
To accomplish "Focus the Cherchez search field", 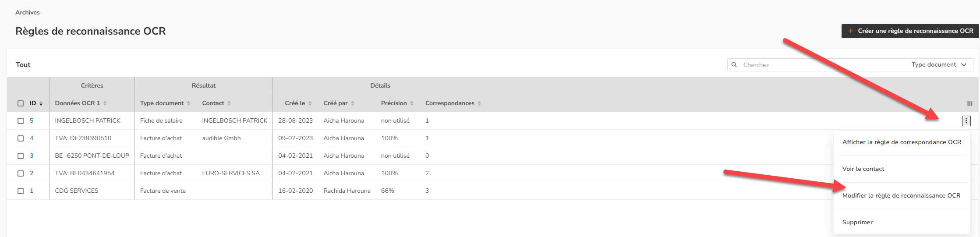I will click(x=815, y=65).
